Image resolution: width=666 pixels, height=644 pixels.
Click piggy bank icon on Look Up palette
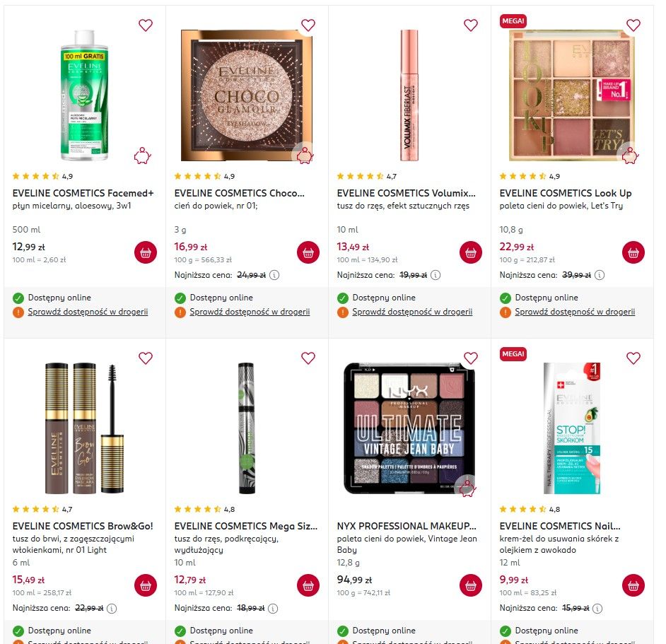[631, 156]
